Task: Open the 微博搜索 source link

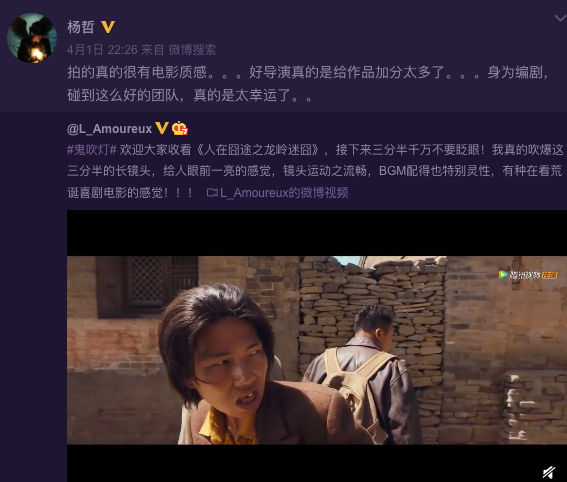Action: click(192, 50)
